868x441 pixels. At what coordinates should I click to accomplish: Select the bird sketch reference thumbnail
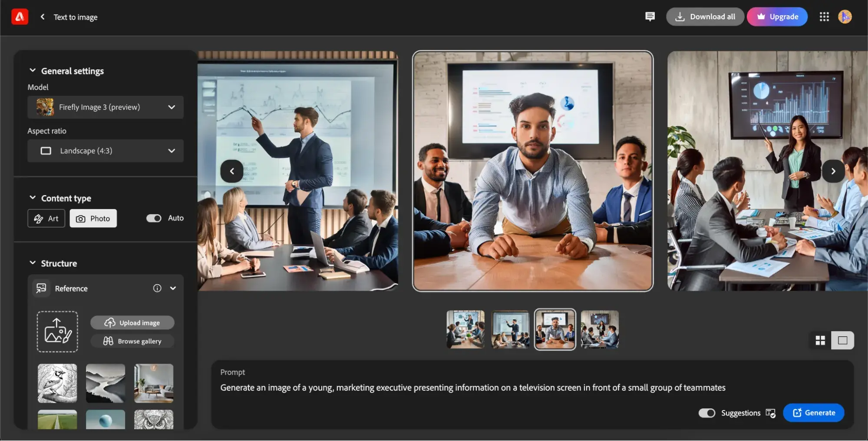pos(57,383)
